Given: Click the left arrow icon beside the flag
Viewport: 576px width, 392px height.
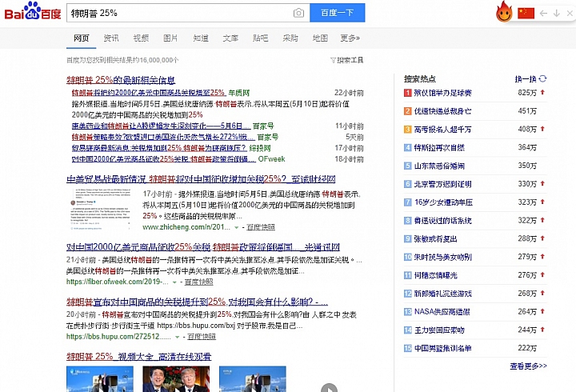Looking at the screenshot, I should (543, 14).
